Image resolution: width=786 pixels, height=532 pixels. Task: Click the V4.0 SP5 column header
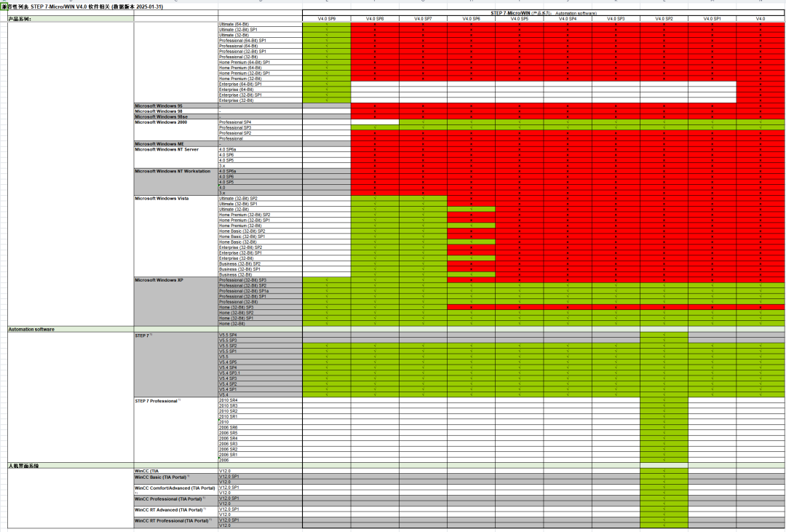click(520, 18)
